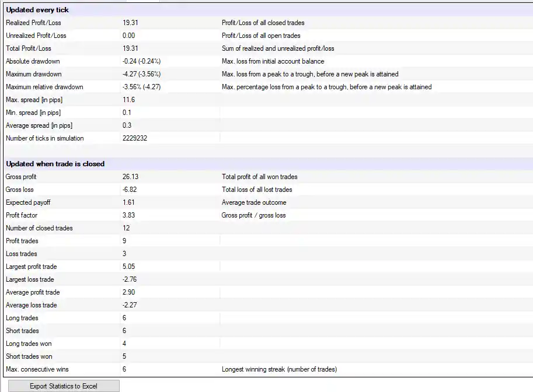533x392 pixels.
Task: Click 'Average trade outcome' description
Action: pyautogui.click(x=254, y=202)
